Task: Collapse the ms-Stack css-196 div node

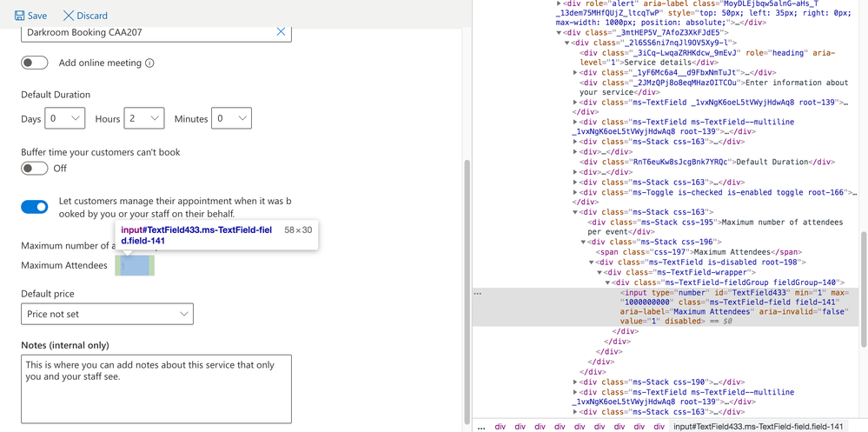Action: pos(583,242)
